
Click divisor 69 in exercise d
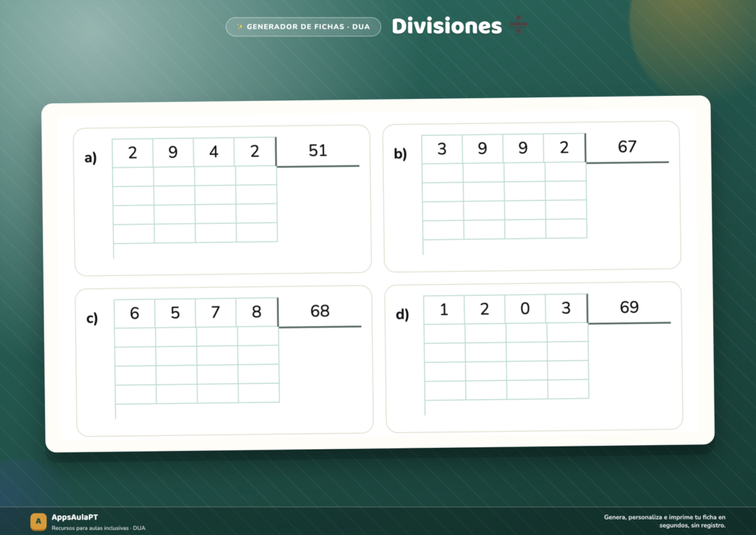click(x=629, y=307)
